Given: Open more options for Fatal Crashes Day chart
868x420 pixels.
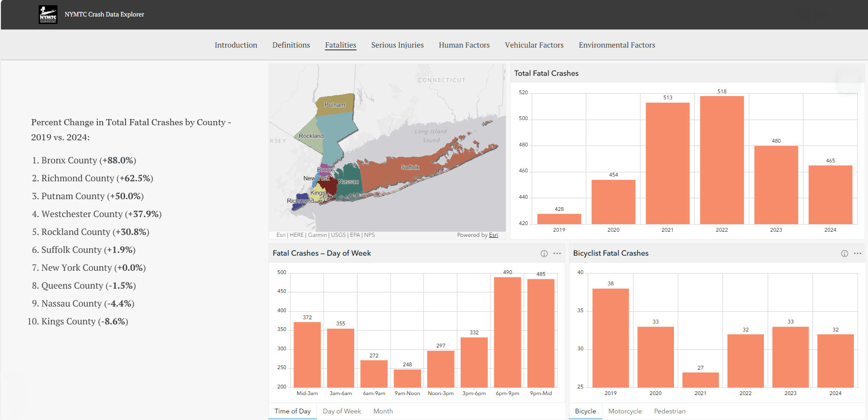Looking at the screenshot, I should tap(557, 253).
